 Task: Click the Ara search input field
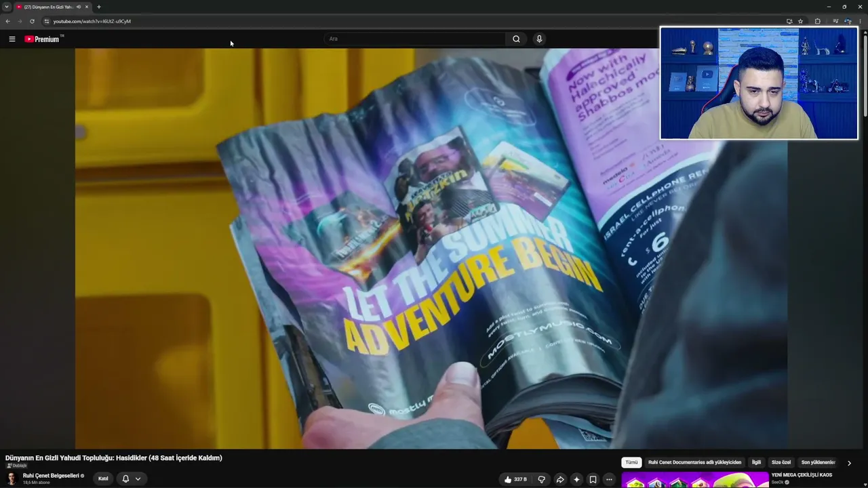(415, 39)
